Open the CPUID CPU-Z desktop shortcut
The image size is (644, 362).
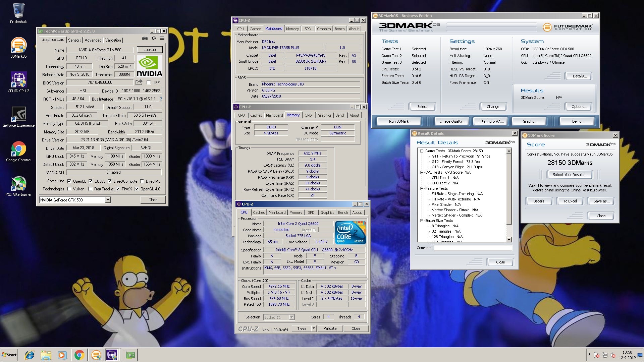click(18, 82)
